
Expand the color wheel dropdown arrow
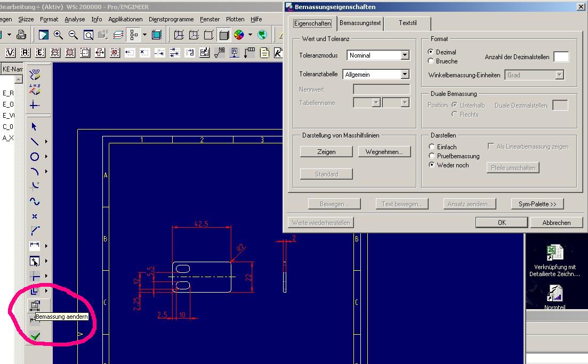click(251, 35)
